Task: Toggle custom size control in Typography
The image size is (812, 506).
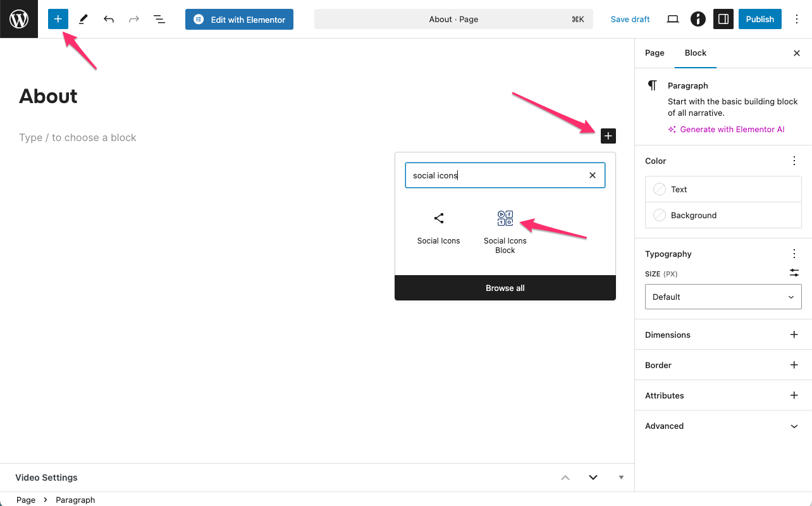Action: (x=794, y=273)
